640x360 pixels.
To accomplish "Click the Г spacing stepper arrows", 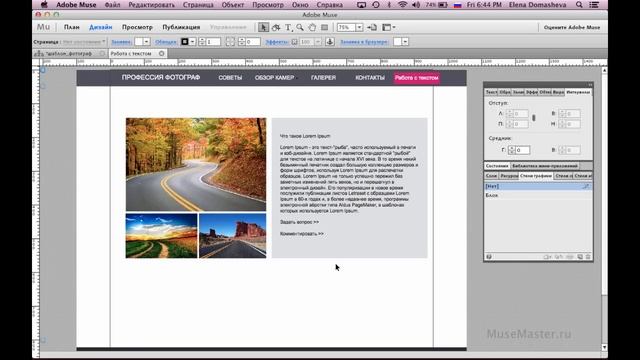I will (x=511, y=150).
